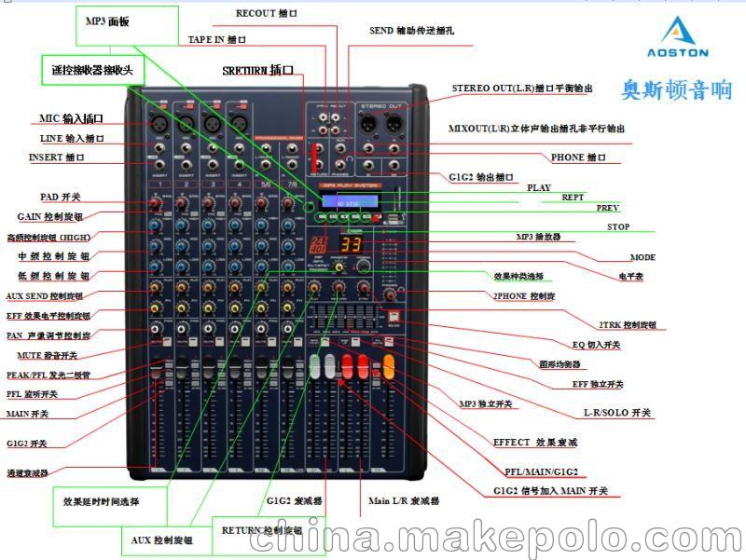Click the AOSTON triangle logo
Viewport: 746px width, 560px height.
pos(677,30)
